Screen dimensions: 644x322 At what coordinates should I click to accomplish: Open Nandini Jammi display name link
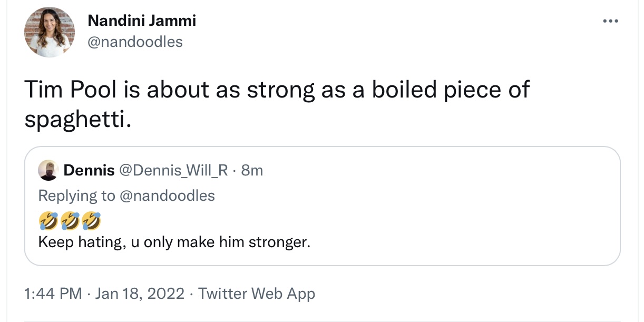point(142,21)
